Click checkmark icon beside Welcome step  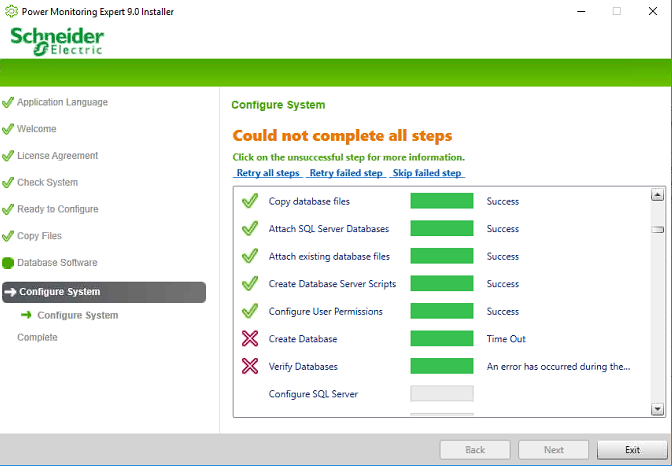coord(8,129)
